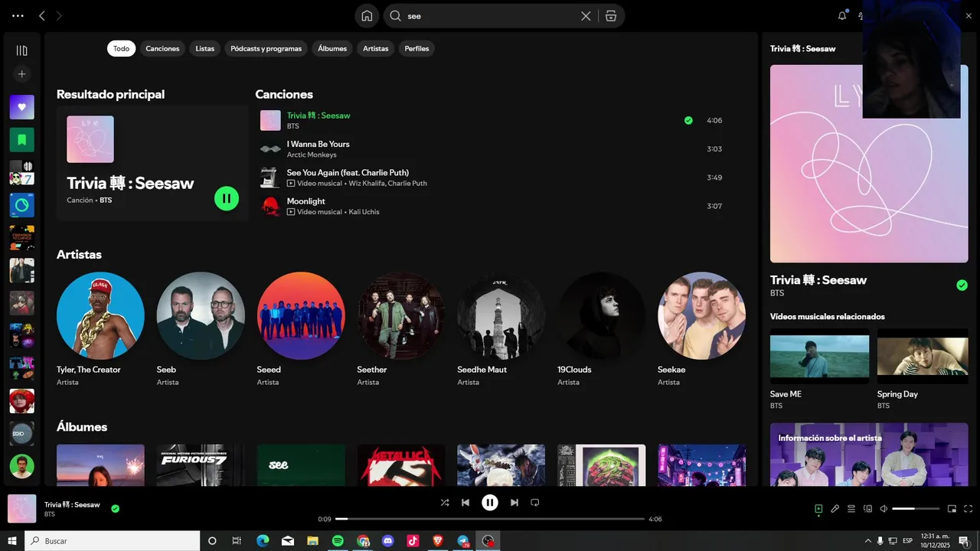Select the Pódcasts y programas filter
The image size is (980, 551).
click(x=266, y=48)
